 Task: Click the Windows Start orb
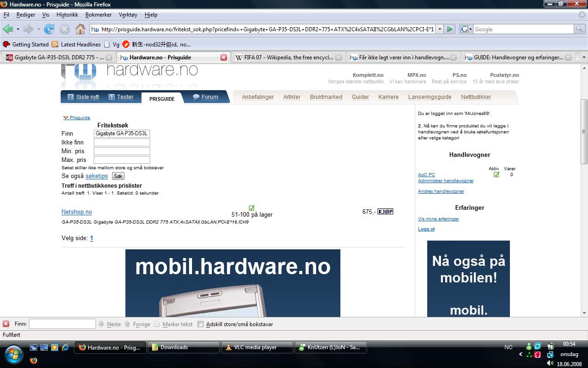tap(13, 353)
